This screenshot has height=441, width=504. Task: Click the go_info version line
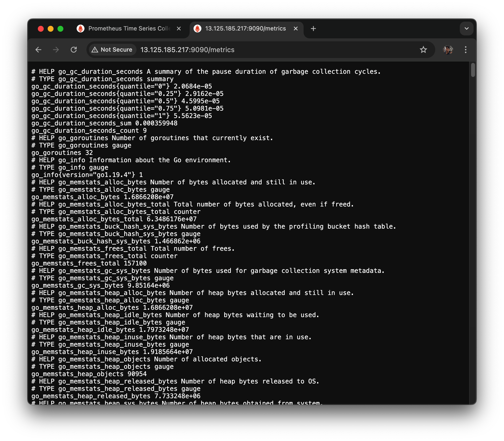coord(87,175)
